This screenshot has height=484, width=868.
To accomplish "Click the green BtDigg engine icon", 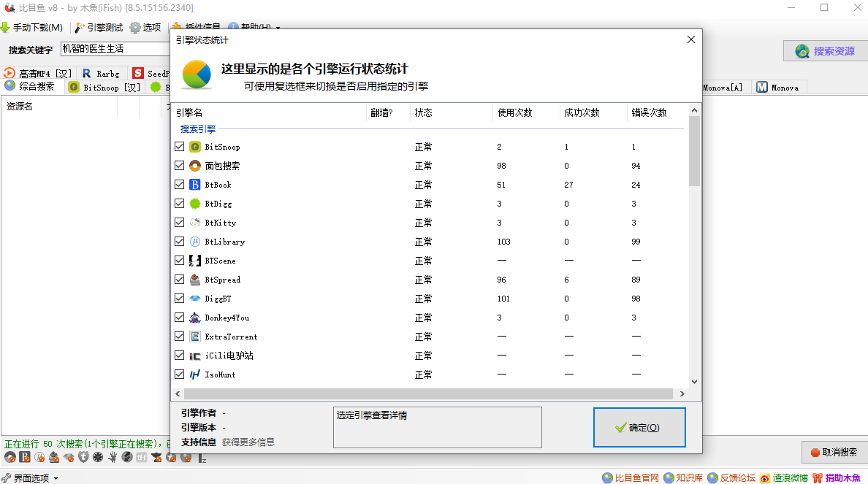I will (x=195, y=204).
